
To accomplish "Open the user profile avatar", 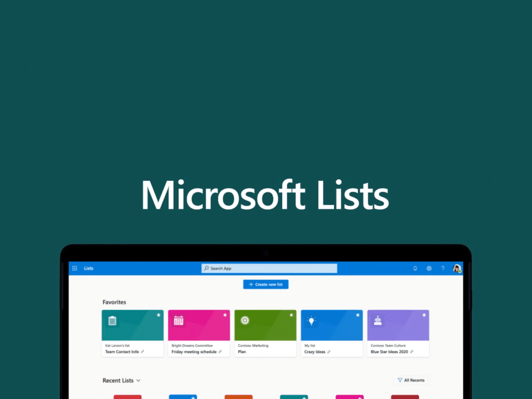I will (x=457, y=269).
